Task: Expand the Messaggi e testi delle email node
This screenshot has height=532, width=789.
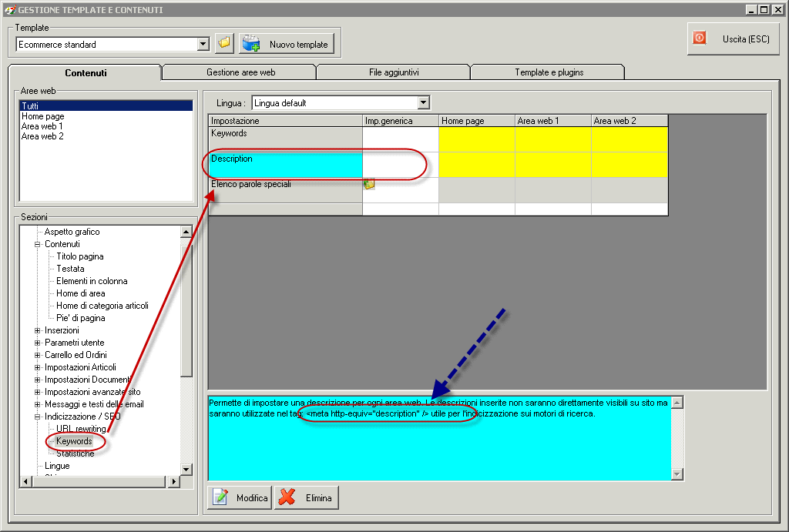Action: [37, 404]
